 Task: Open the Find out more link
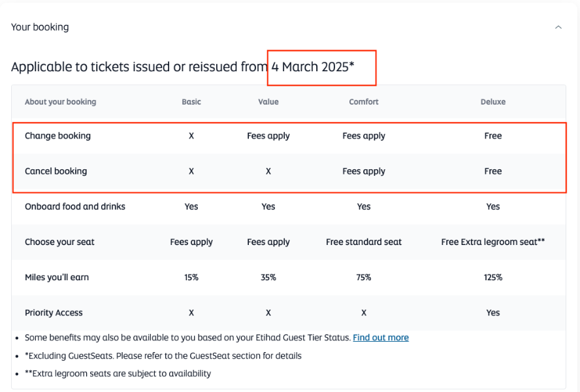(381, 338)
